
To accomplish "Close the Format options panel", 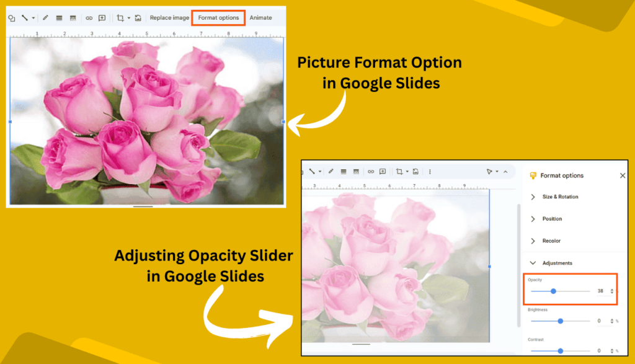I will pyautogui.click(x=623, y=176).
